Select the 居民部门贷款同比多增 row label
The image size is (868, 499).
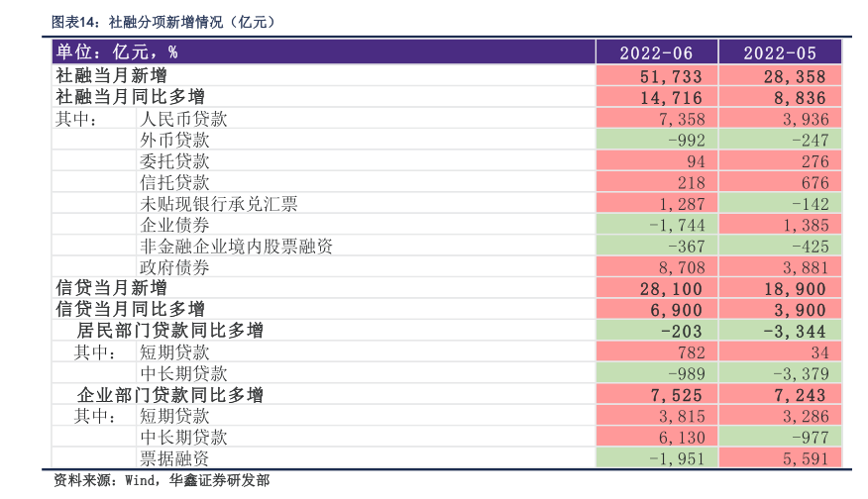tap(170, 331)
